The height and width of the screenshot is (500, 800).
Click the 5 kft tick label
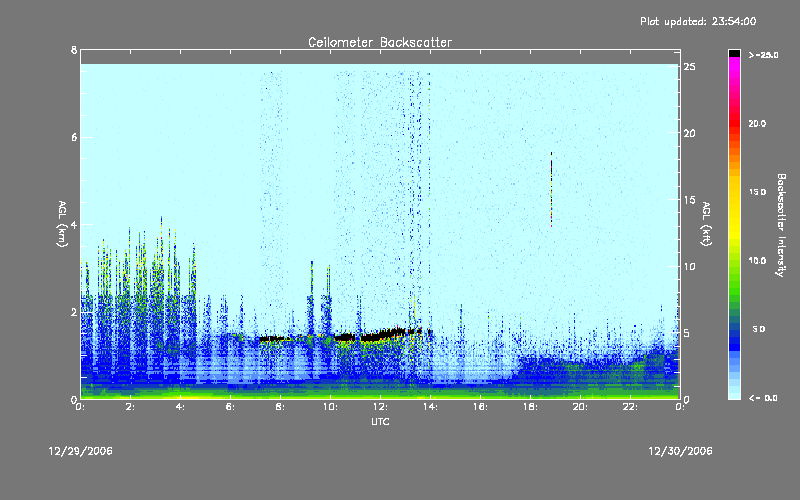pyautogui.click(x=687, y=333)
